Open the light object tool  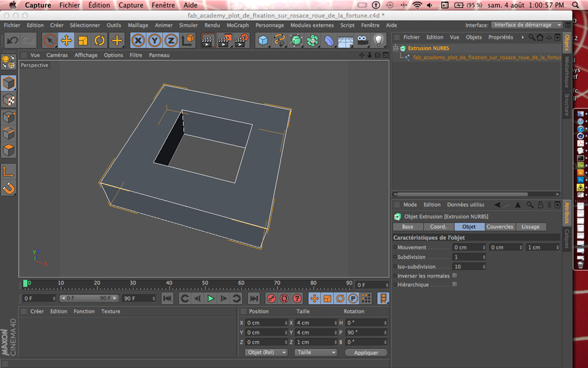[x=379, y=41]
